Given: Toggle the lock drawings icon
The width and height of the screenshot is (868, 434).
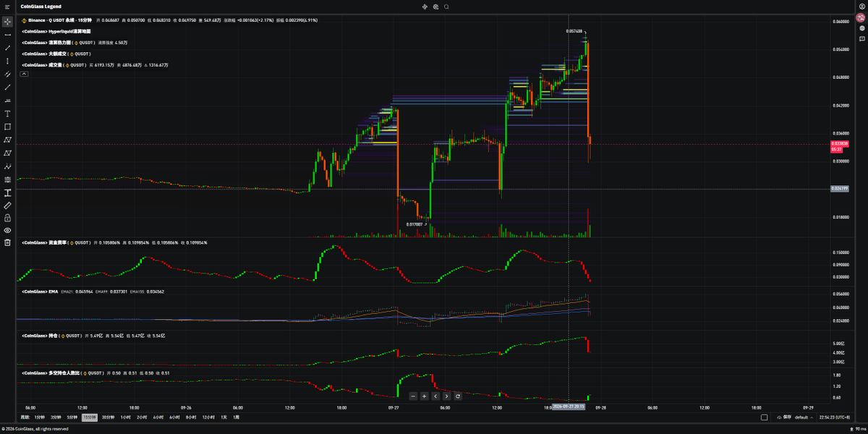Looking at the screenshot, I should point(7,218).
